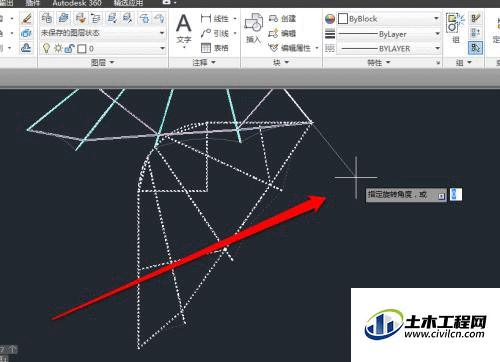Click the layer icon with paint bucket
This screenshot has width=500, height=362.
[x=80, y=18]
